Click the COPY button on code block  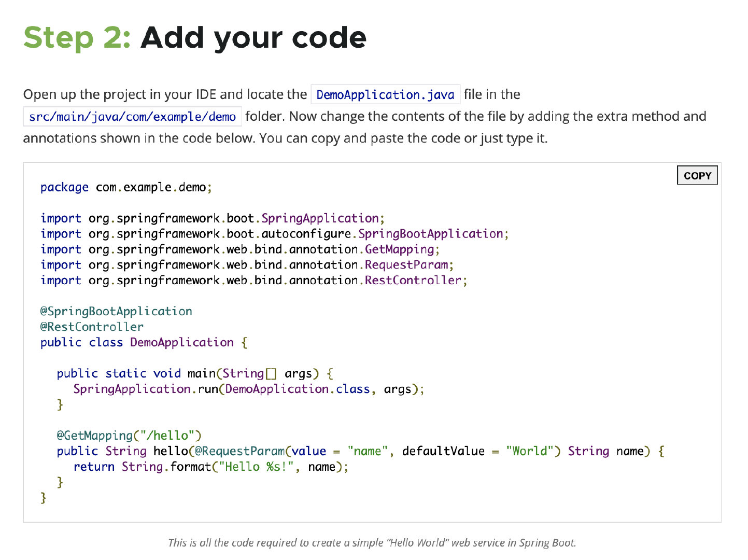(697, 176)
